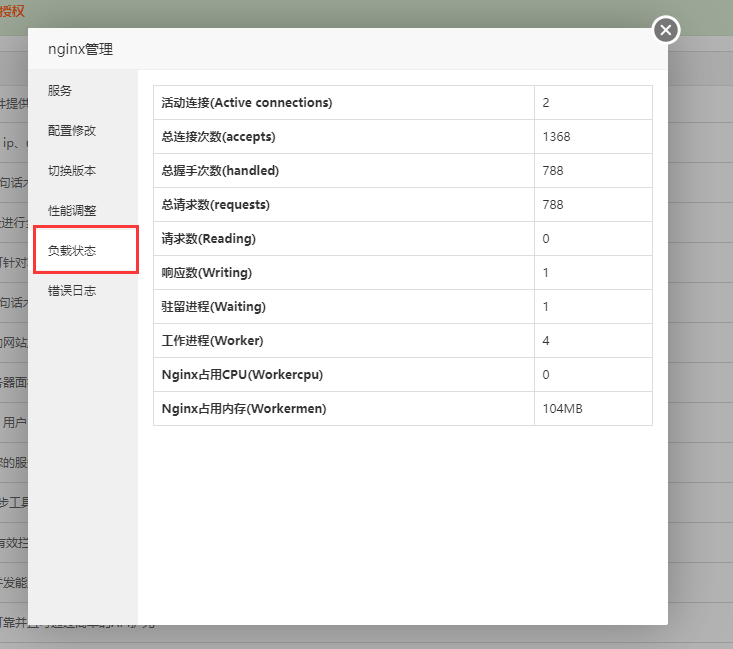The width and height of the screenshot is (733, 649).
Task: Click the 响应数(Writing) label
Action: (x=207, y=273)
